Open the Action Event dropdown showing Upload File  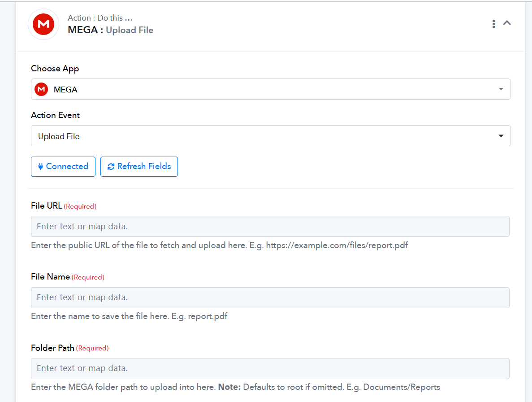(271, 136)
